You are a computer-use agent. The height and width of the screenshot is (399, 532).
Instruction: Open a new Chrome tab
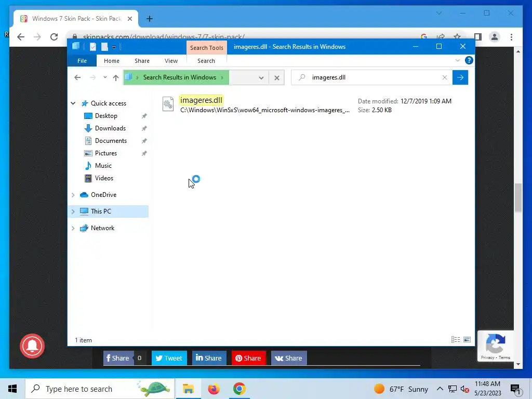tap(150, 19)
